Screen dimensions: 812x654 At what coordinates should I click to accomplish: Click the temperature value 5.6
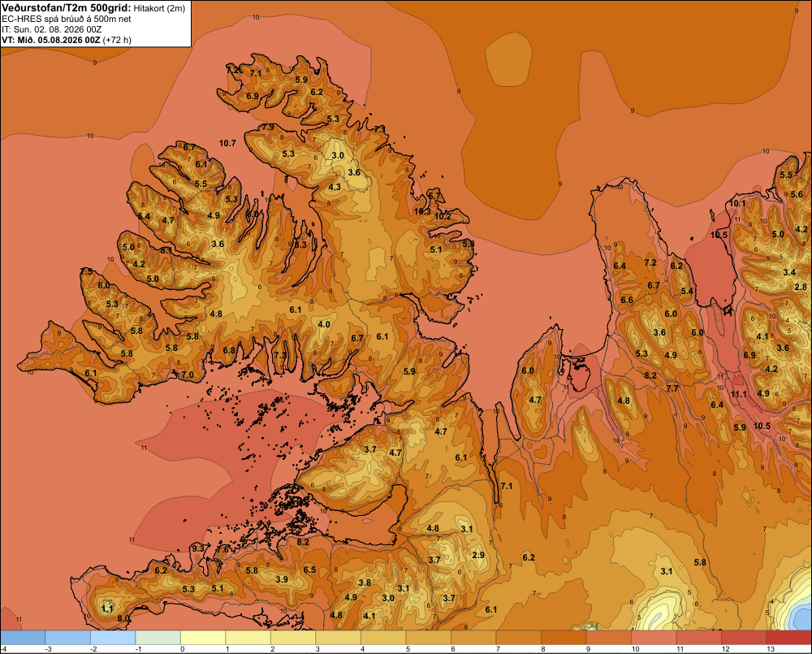(797, 195)
